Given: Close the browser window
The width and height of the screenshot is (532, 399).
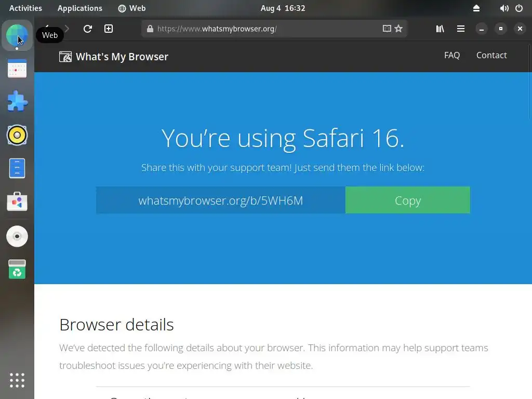Looking at the screenshot, I should tap(520, 29).
